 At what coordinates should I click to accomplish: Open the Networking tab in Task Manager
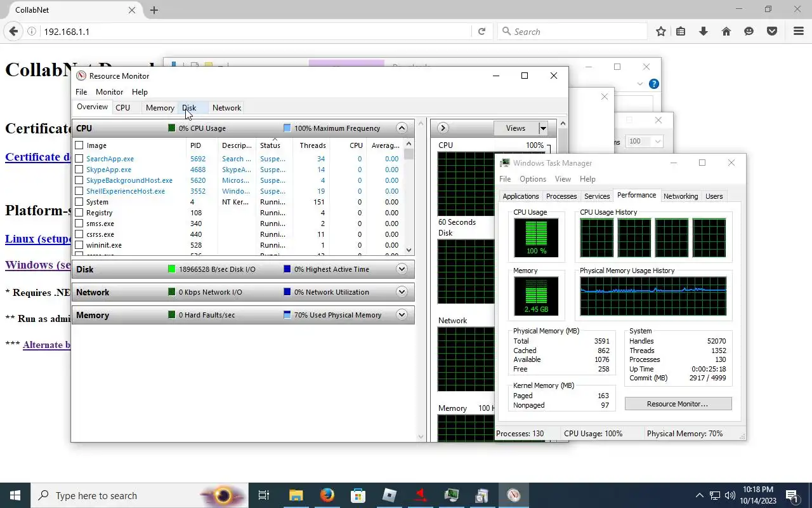[681, 196]
